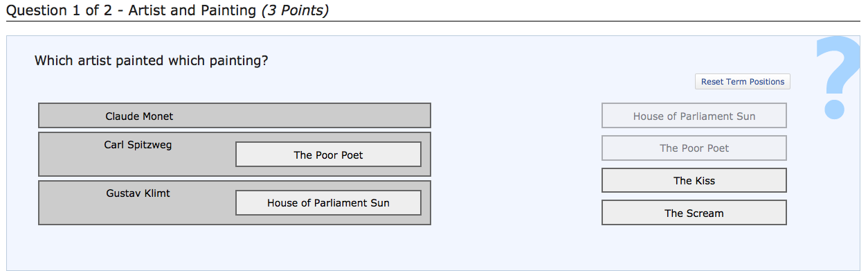Click the Carl Spitzweg label
The image size is (868, 271).
[x=138, y=145]
